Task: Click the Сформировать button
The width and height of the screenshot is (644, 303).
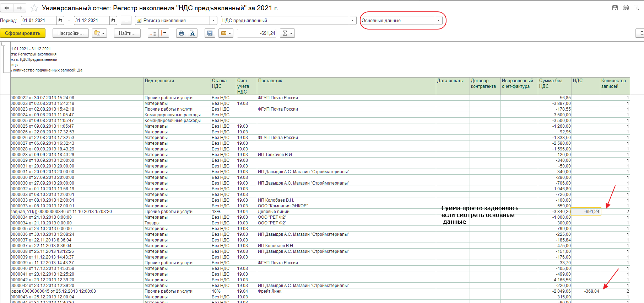Action: [x=23, y=33]
